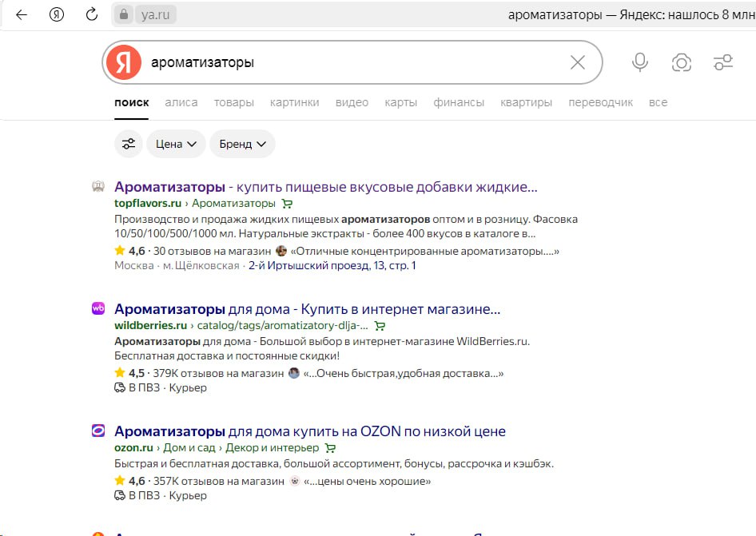Start voice search with microphone icon
The width and height of the screenshot is (756, 536).
coord(639,62)
